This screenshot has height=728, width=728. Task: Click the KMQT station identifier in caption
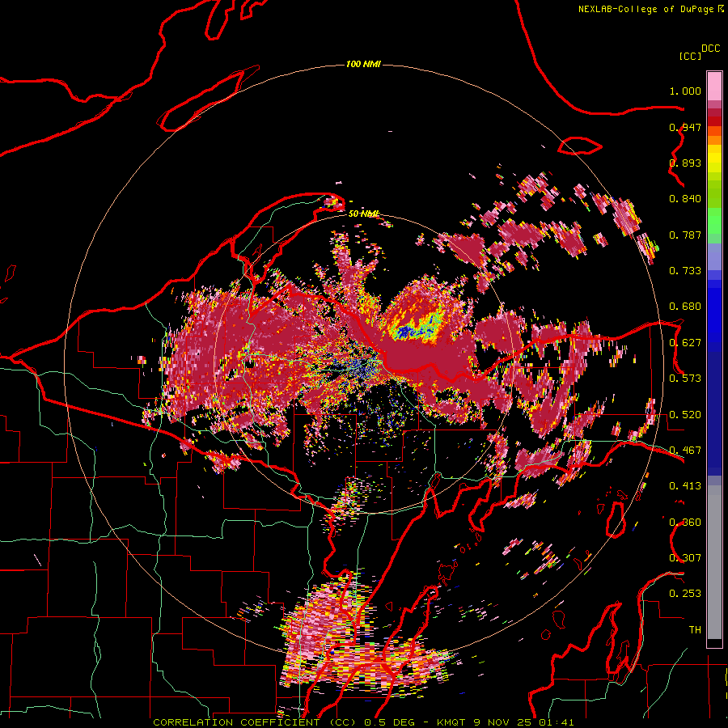453,722
